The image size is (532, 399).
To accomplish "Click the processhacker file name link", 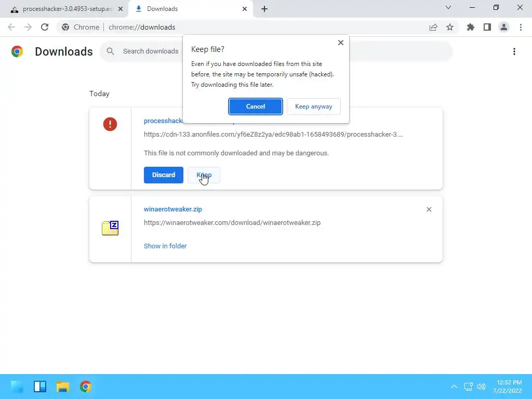I will point(163,121).
